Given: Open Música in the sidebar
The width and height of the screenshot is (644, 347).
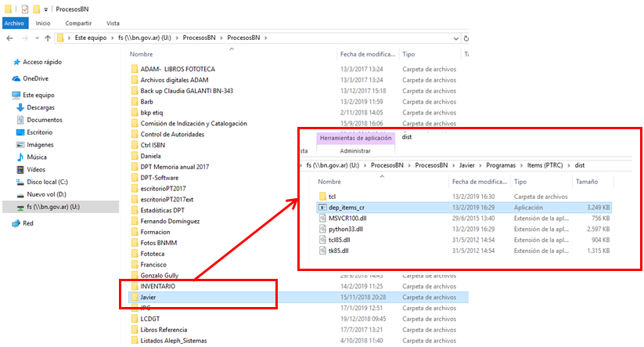Looking at the screenshot, I should [x=37, y=157].
